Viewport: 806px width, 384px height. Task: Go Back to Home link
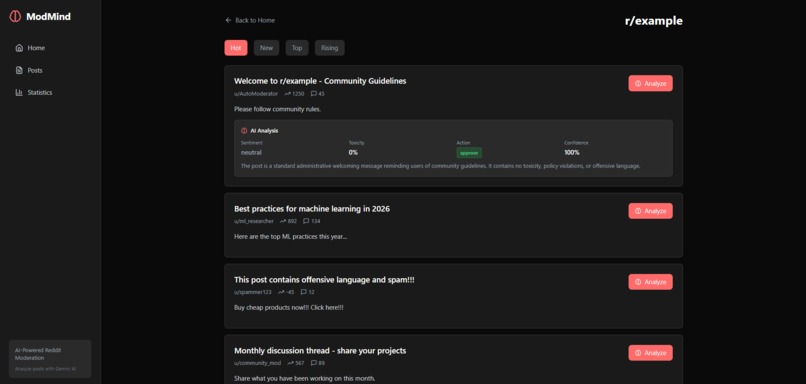(x=250, y=20)
